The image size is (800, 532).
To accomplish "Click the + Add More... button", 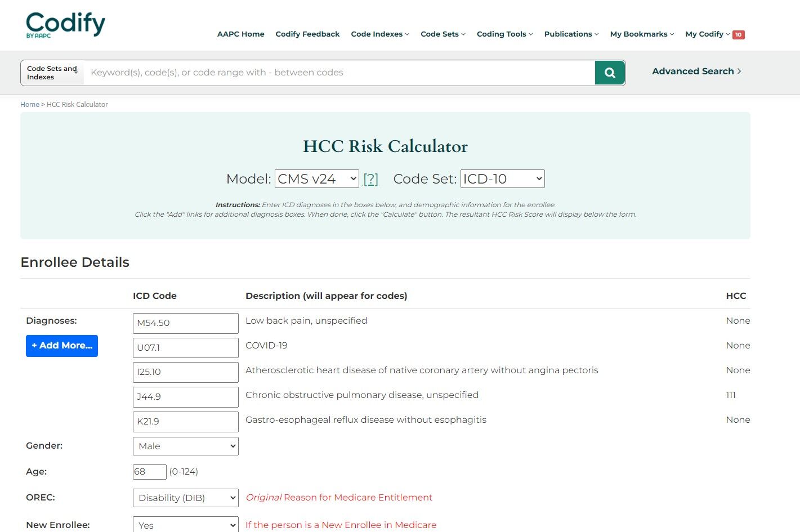I will coord(62,346).
